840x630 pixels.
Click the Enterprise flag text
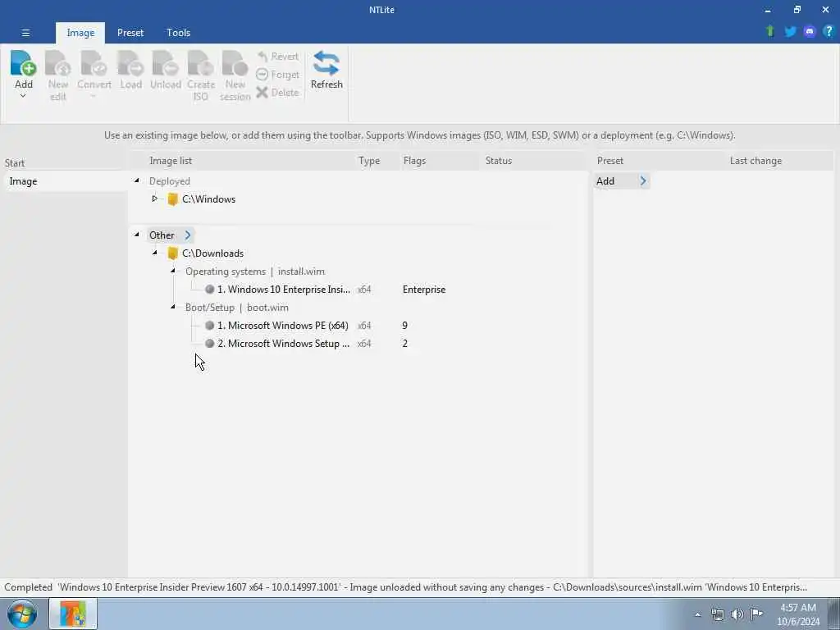(x=424, y=290)
